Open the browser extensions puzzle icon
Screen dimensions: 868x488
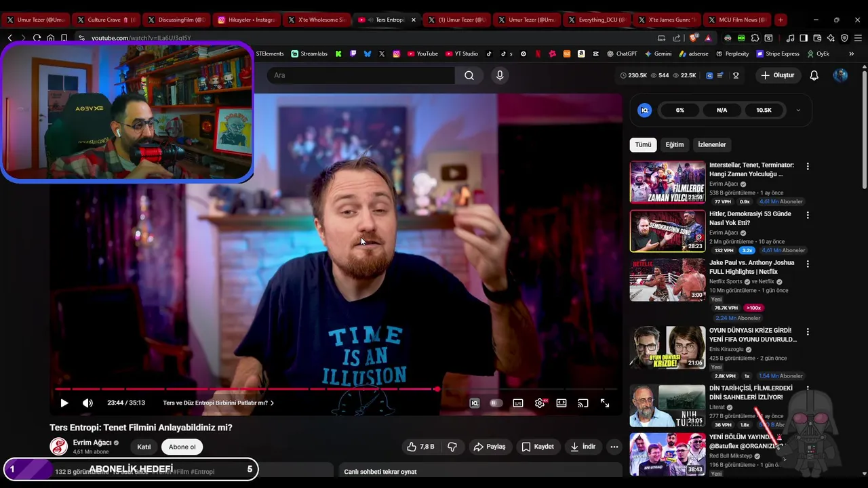click(x=755, y=38)
